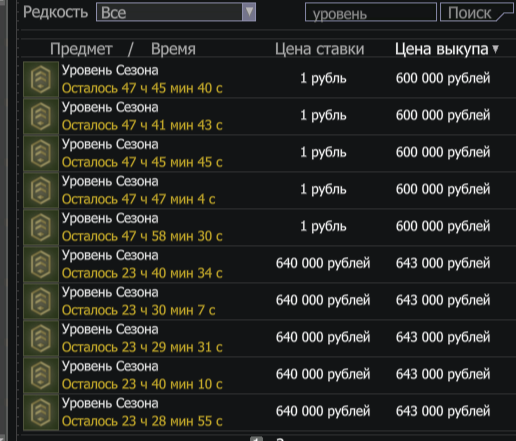Click the Season Level icon with 47 ч 45 мин 45 с remaining
This screenshot has width=516, height=441.
(x=41, y=153)
